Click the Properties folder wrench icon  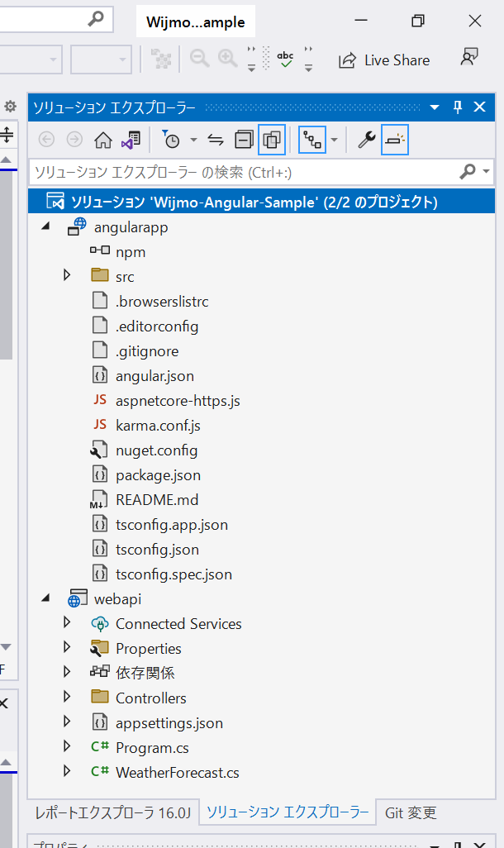click(x=99, y=648)
